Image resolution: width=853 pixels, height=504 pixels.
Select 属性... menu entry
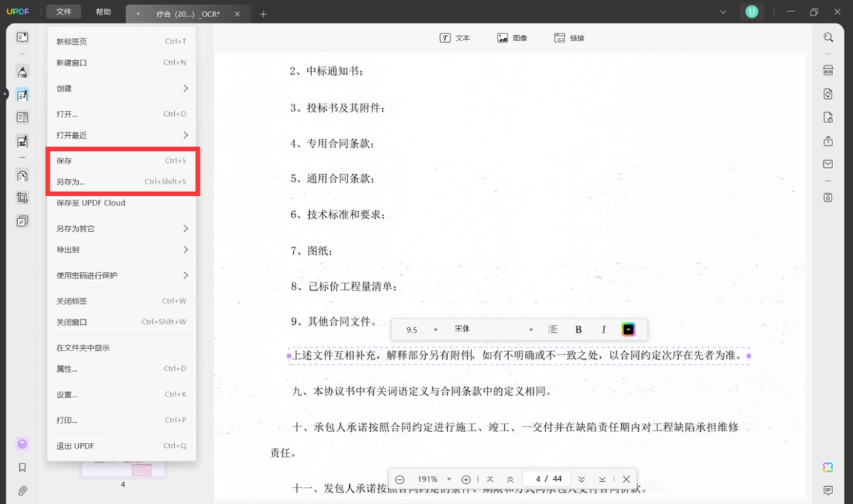tap(122, 369)
